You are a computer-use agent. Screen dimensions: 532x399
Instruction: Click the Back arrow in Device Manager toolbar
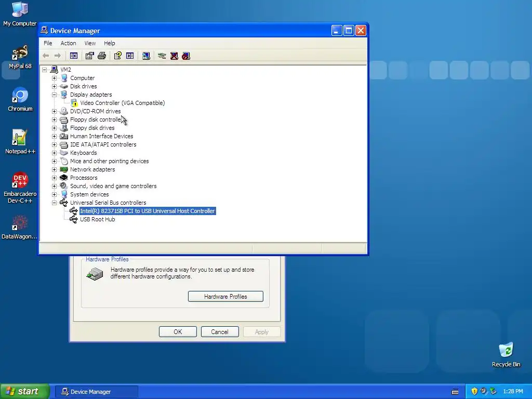point(46,56)
